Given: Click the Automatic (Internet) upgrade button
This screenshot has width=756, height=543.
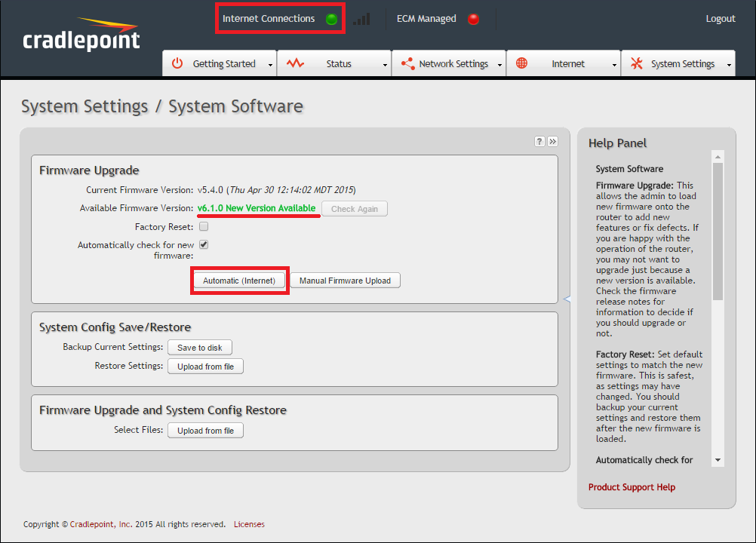Looking at the screenshot, I should pyautogui.click(x=239, y=281).
